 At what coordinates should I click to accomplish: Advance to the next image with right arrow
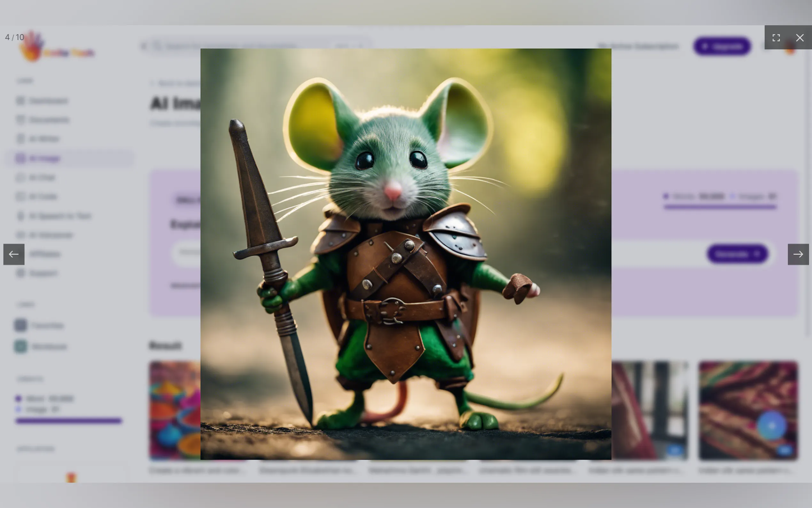click(798, 254)
